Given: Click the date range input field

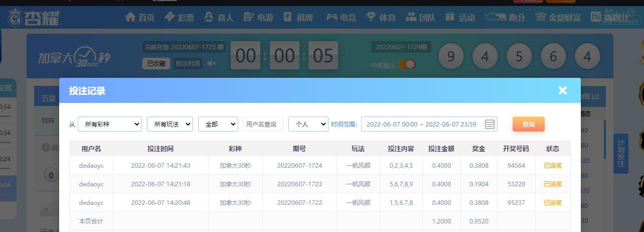Looking at the screenshot, I should (x=429, y=124).
